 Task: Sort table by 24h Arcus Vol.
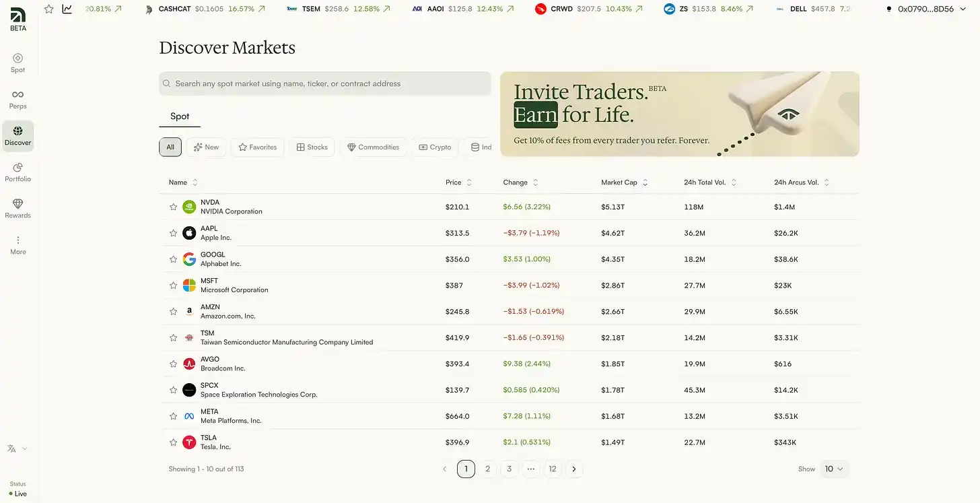point(802,182)
